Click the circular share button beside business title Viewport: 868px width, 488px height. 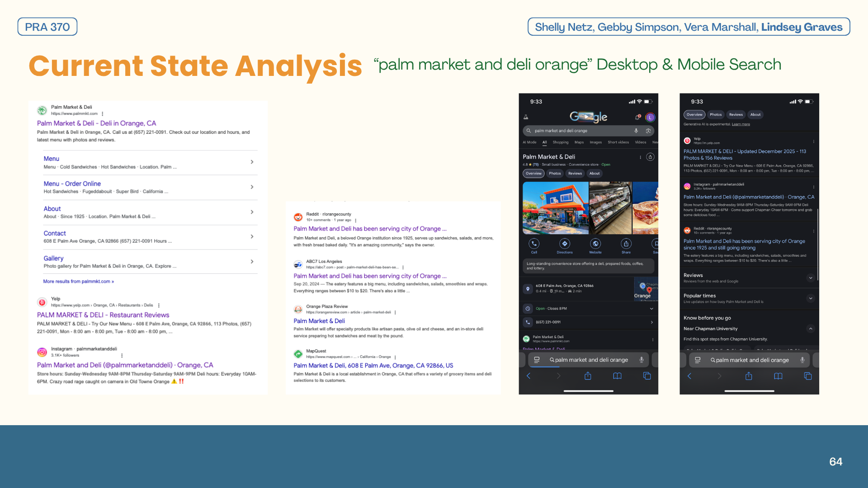tap(650, 157)
